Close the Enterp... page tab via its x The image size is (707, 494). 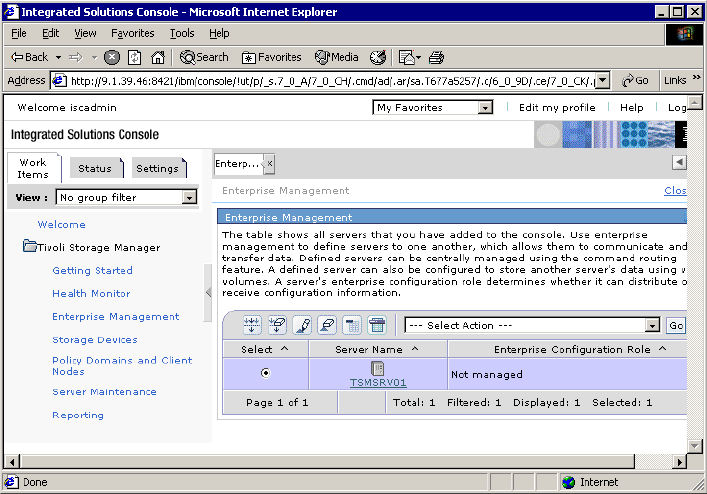coord(269,164)
